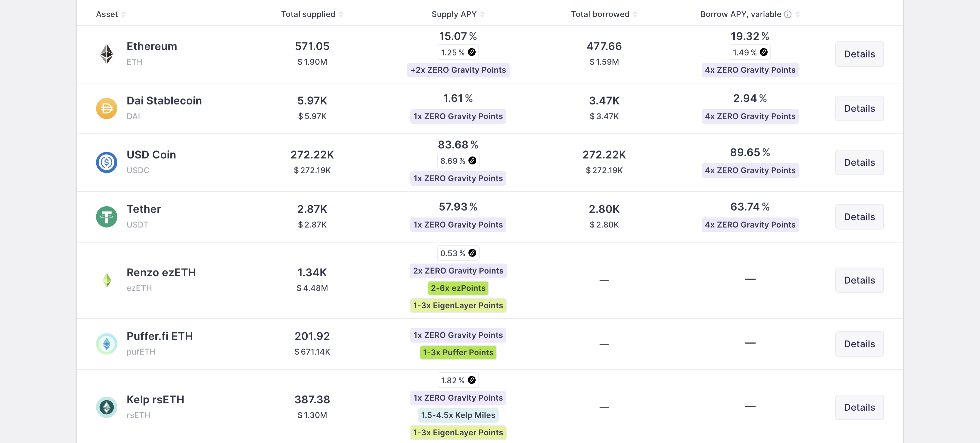Click Dai's 2.94% borrow APY
980x443 pixels.
(x=750, y=98)
